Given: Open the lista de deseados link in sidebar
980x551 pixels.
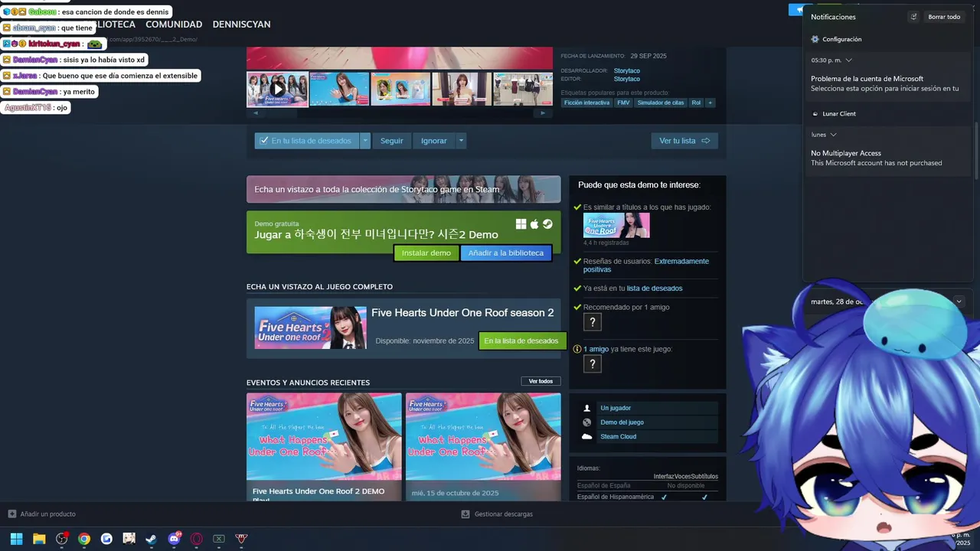Looking at the screenshot, I should [x=655, y=289].
